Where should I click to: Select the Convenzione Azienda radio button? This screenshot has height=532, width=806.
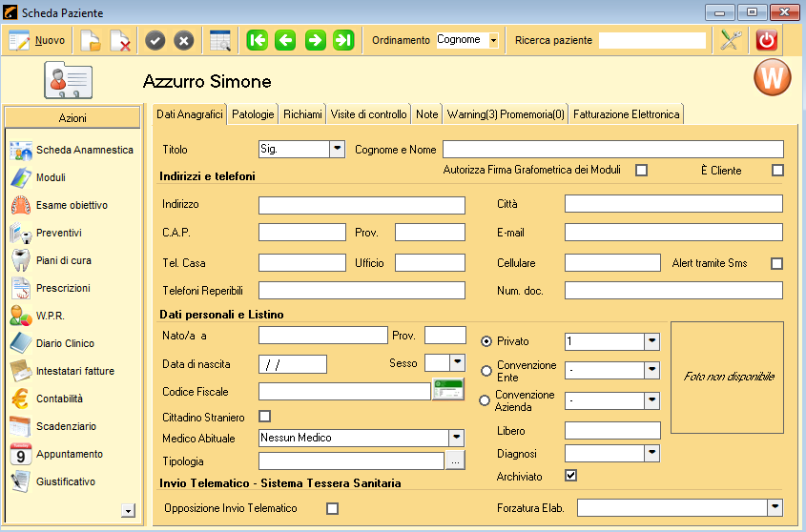[485, 400]
